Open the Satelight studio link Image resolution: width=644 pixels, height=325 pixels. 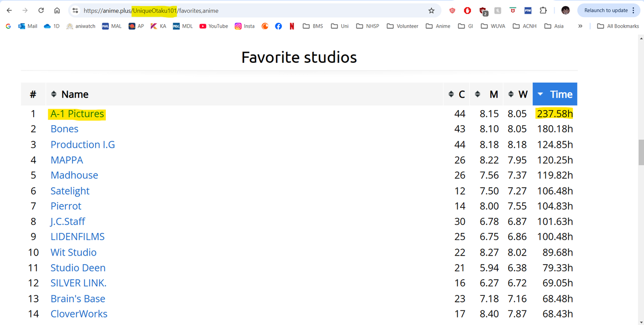tap(70, 191)
